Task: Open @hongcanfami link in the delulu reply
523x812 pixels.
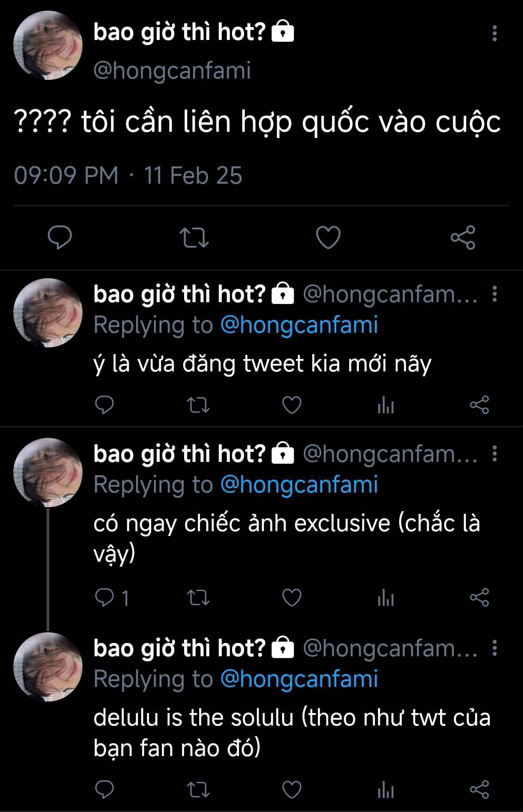Action: [x=299, y=679]
